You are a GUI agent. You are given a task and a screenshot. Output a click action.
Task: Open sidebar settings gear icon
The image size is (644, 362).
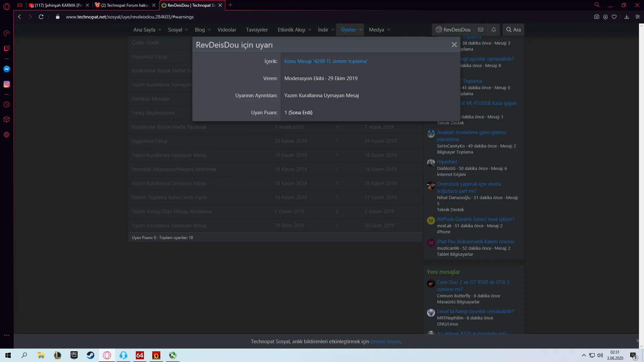pos(7,135)
